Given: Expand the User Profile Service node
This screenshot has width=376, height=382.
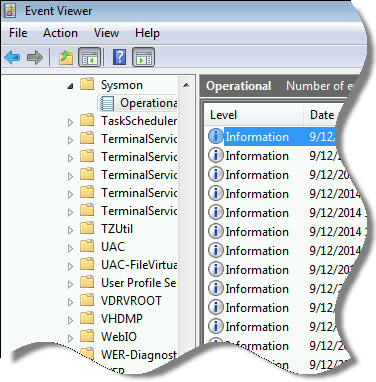Looking at the screenshot, I should coord(70,284).
